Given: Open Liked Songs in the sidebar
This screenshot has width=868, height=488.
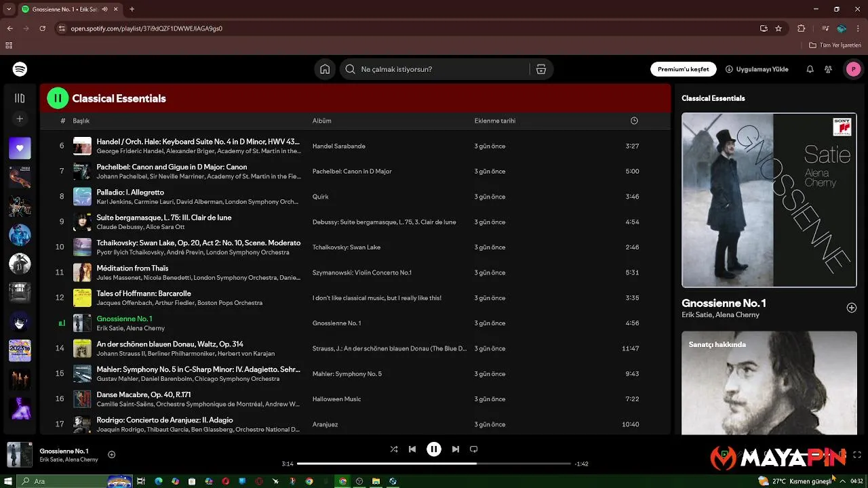Looking at the screenshot, I should (20, 148).
